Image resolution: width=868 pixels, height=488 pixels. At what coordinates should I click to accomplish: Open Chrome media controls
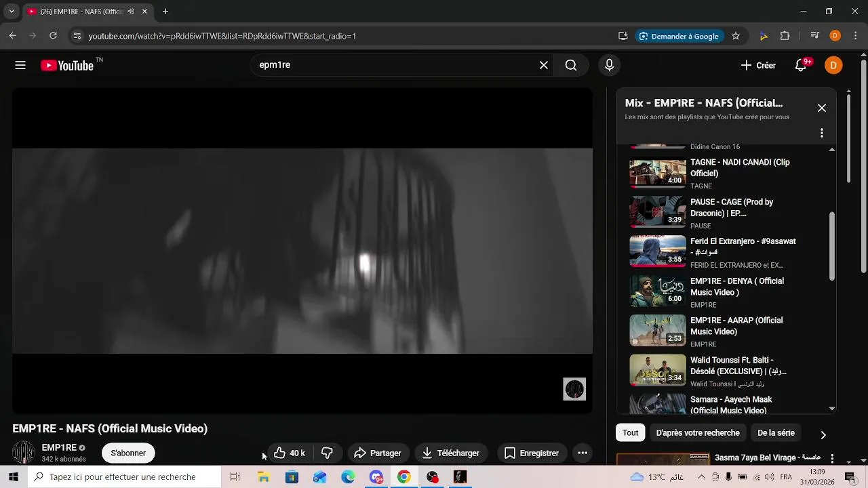click(815, 36)
